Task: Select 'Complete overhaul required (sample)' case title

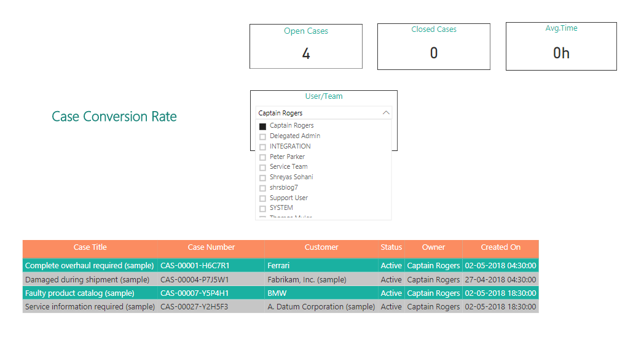Action: (89, 266)
